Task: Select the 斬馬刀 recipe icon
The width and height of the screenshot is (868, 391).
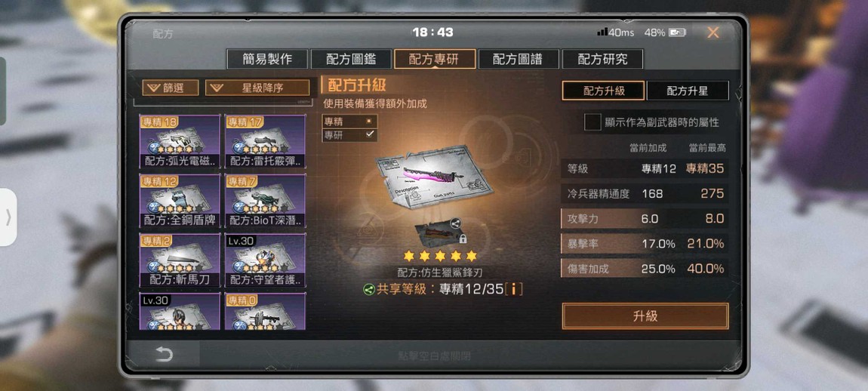Action: (180, 260)
